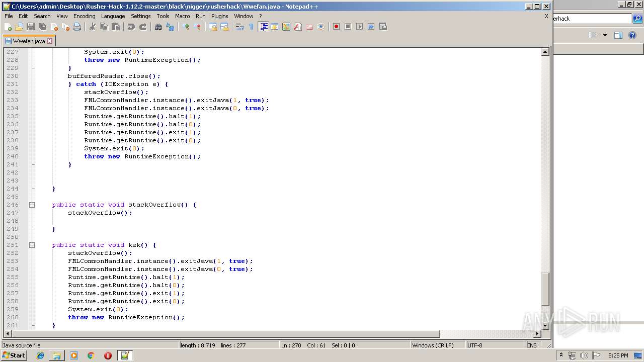
Task: Open Find with the binoculars icon
Action: coord(158,27)
